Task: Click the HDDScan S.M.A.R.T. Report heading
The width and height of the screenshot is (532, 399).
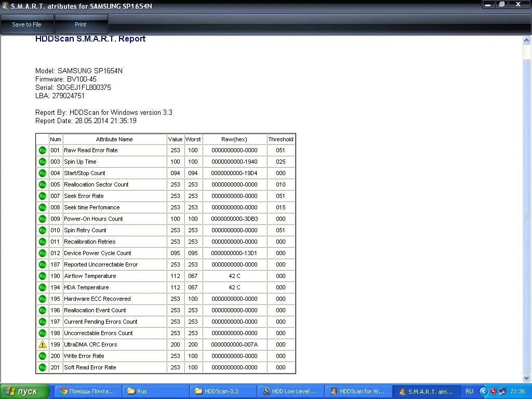Action: pos(90,38)
